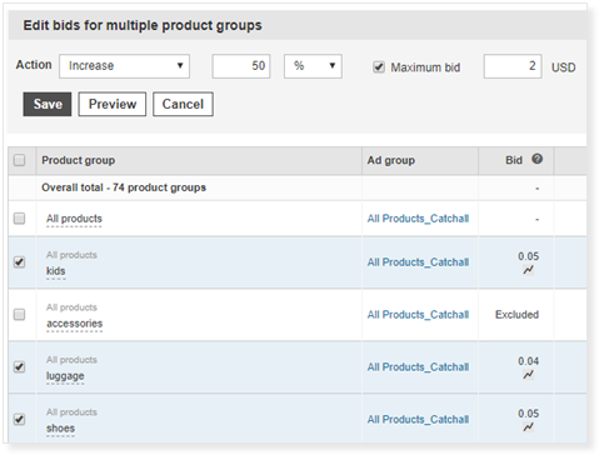
Task: Check the accessories product group checkbox
Action: click(x=20, y=315)
